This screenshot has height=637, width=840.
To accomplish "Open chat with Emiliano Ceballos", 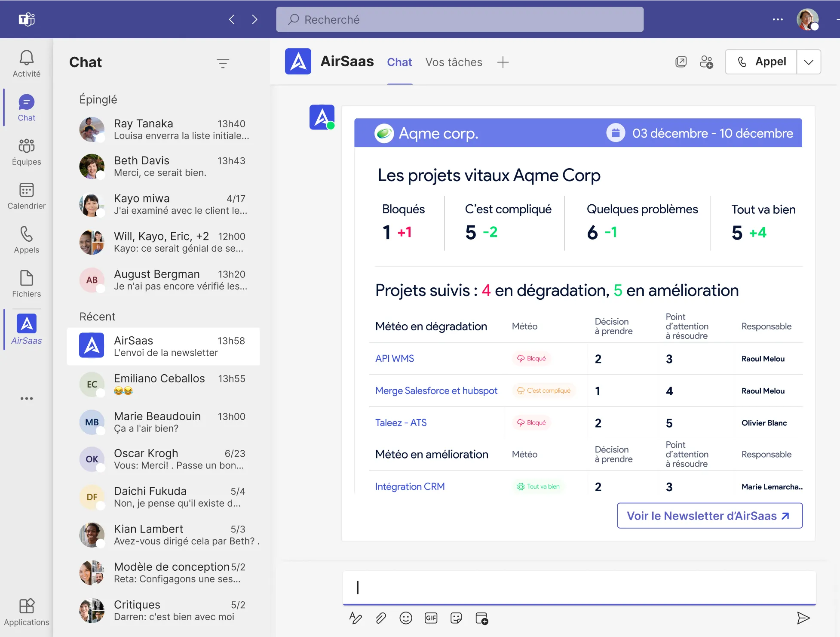I will (x=163, y=385).
